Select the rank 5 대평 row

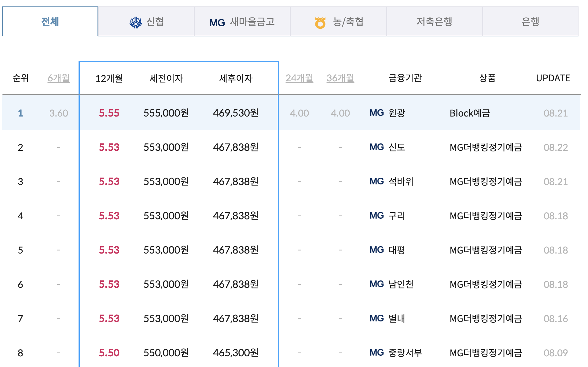396,250
